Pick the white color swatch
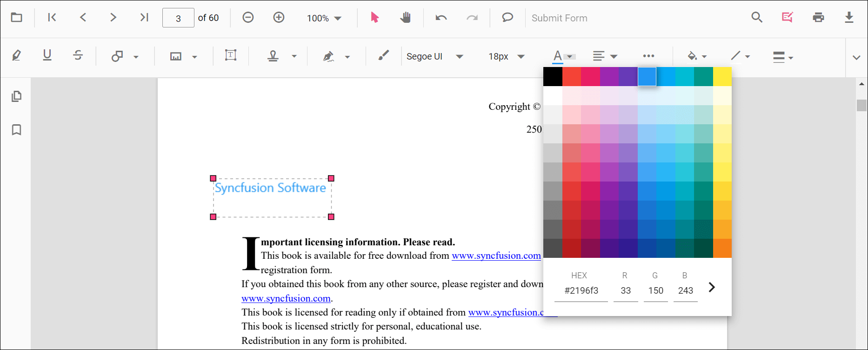868x350 pixels. coord(553,95)
